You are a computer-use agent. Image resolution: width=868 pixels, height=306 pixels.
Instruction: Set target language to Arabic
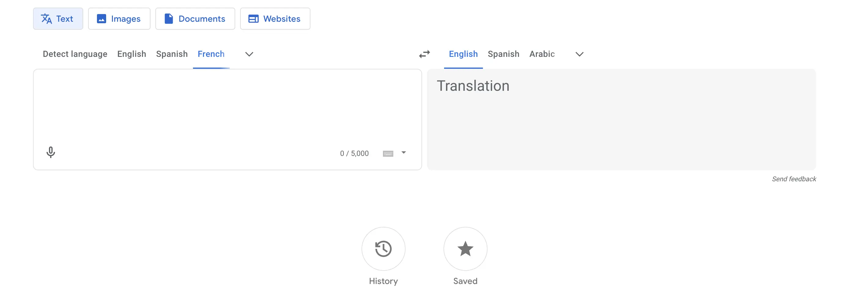pos(541,54)
